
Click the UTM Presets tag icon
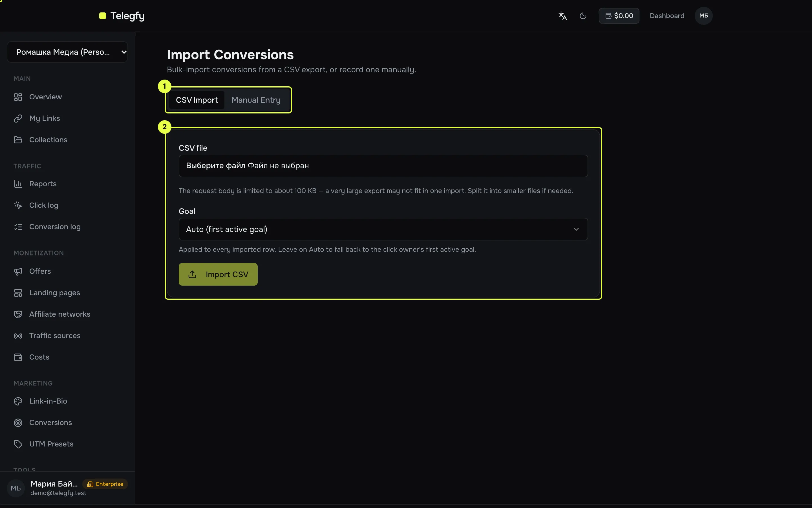(18, 444)
